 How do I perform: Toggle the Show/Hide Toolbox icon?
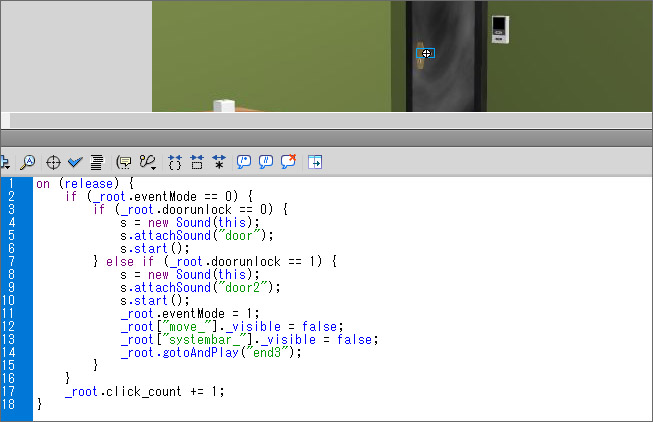315,162
